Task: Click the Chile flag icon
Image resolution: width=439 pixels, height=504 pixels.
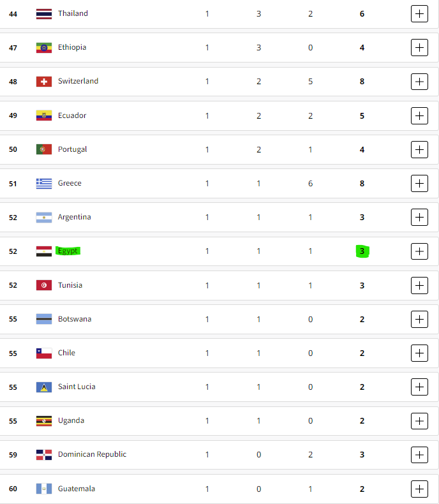Action: pyautogui.click(x=44, y=353)
